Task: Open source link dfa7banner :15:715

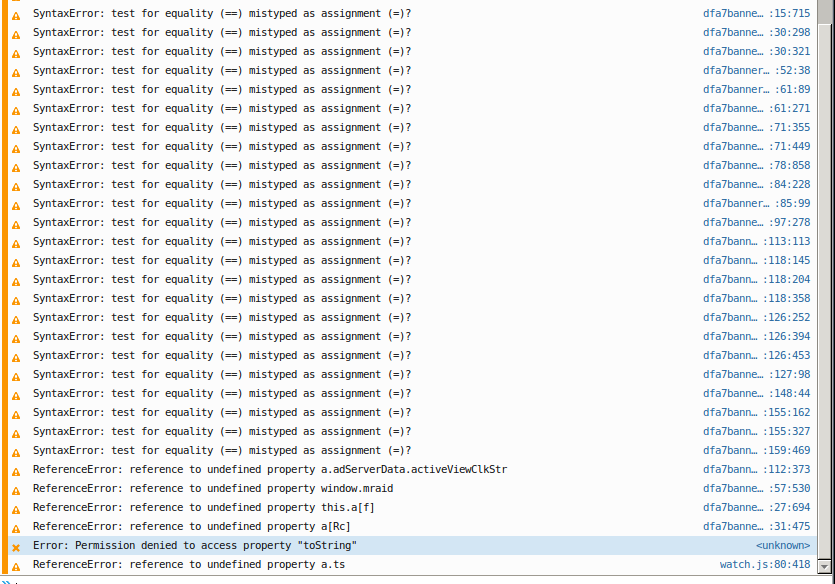Action: click(x=756, y=13)
